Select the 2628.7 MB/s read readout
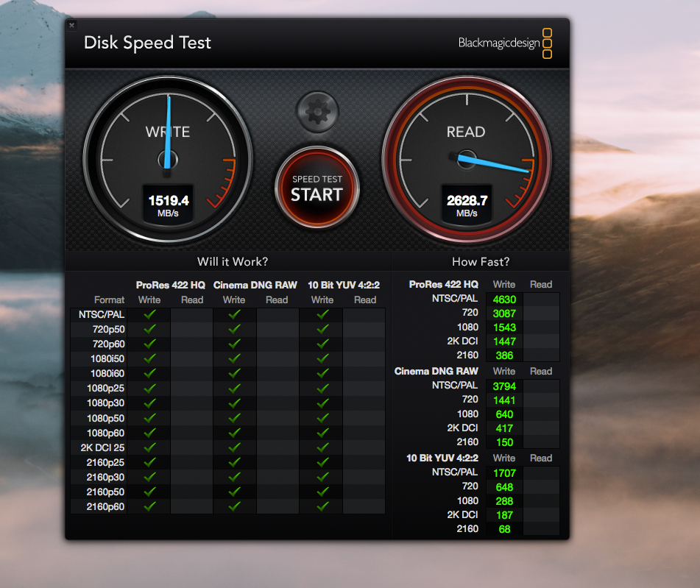This screenshot has height=588, width=700. (x=467, y=204)
